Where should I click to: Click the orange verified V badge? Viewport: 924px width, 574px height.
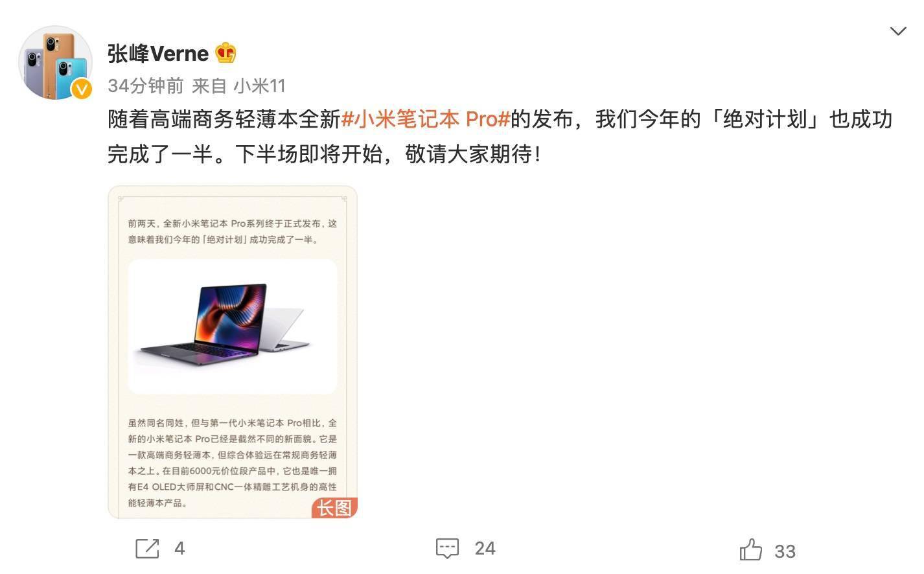tap(81, 89)
